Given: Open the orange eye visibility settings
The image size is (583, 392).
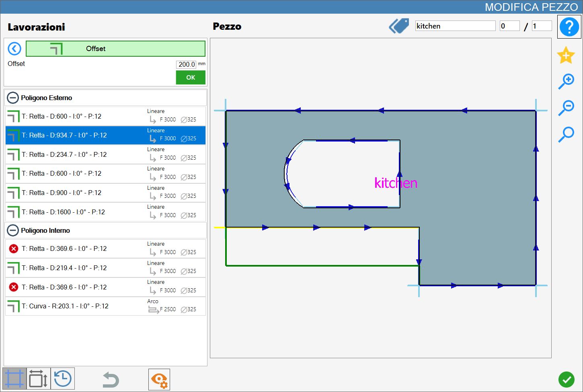Looking at the screenshot, I should pos(159,380).
